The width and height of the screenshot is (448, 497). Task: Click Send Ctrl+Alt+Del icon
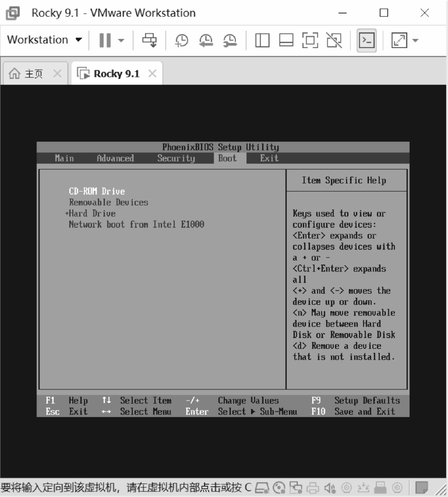(150, 39)
